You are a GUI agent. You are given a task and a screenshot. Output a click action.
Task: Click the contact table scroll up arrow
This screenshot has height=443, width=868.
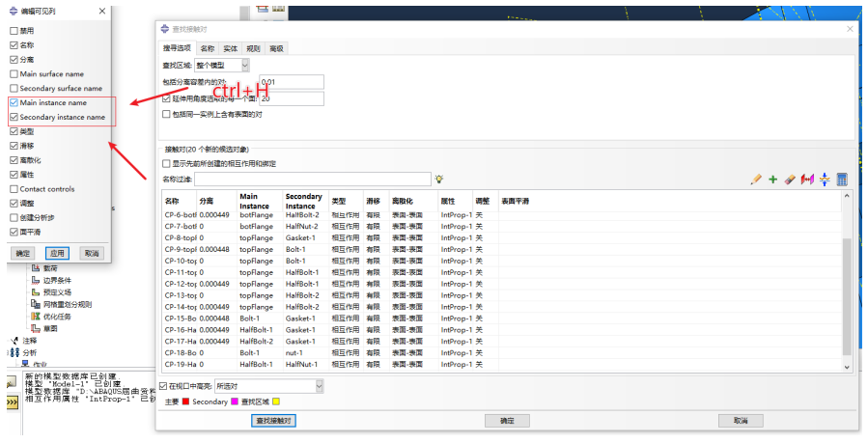pyautogui.click(x=847, y=196)
